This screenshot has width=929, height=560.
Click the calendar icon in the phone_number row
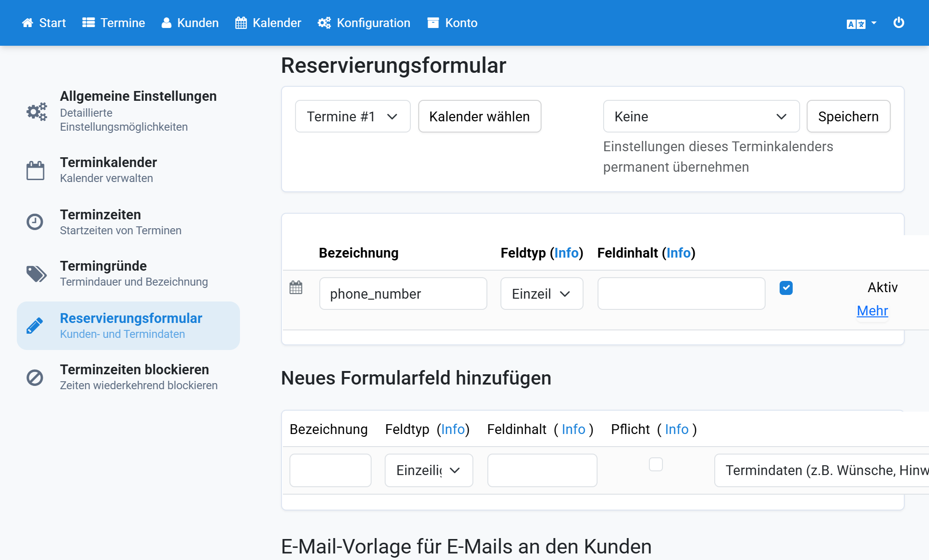click(x=296, y=287)
